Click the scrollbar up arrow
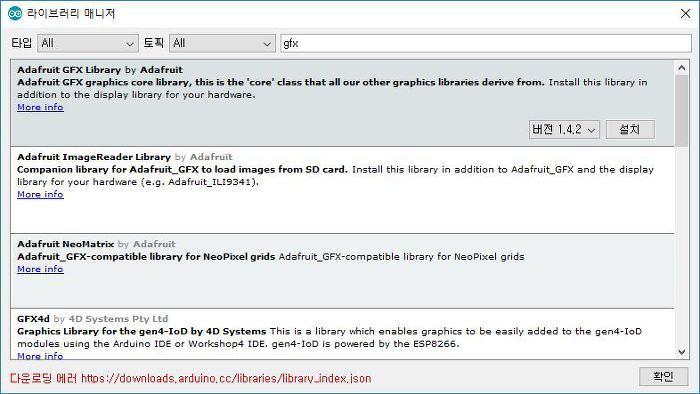Screen dimensions: 700x394 (681, 68)
